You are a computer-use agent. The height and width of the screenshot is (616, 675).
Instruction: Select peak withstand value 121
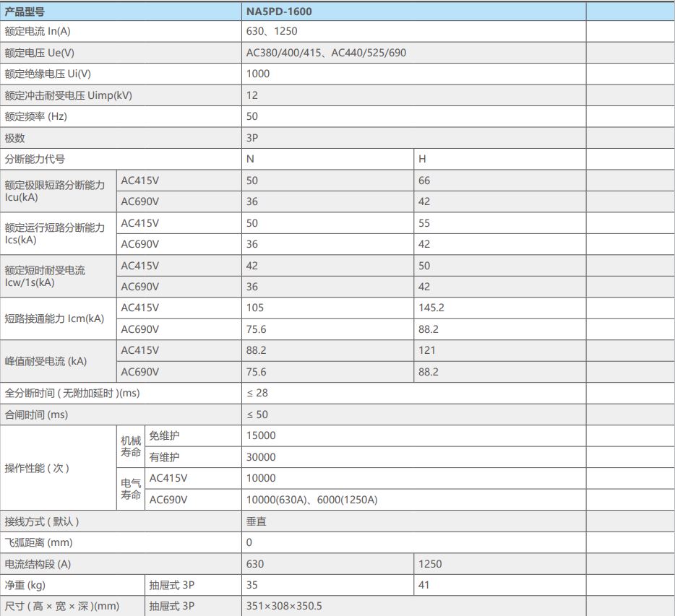pyautogui.click(x=426, y=350)
